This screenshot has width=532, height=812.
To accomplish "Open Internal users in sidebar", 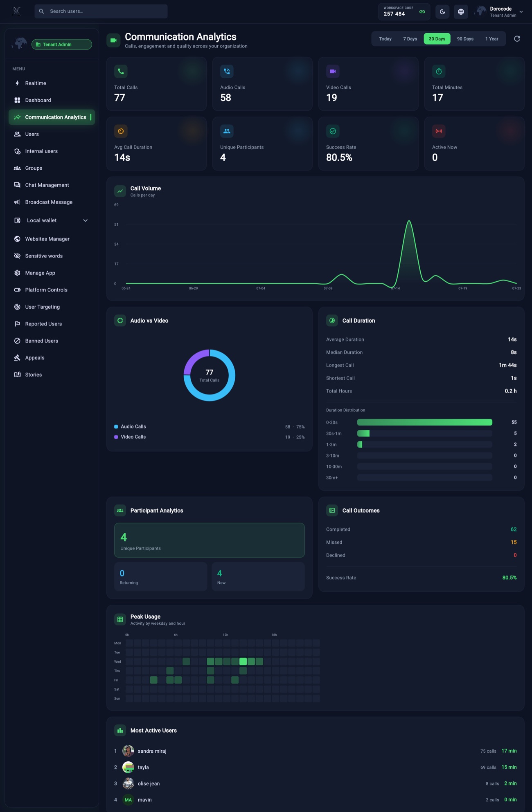I will point(52,151).
